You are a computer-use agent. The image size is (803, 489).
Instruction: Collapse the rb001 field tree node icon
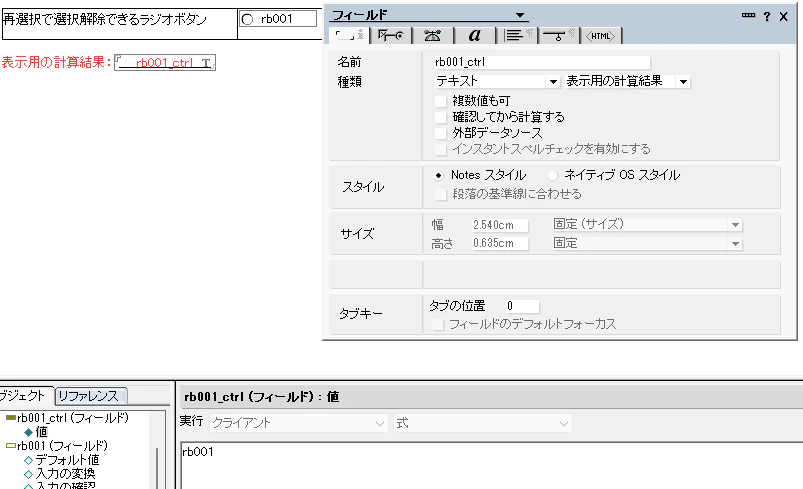point(11,445)
